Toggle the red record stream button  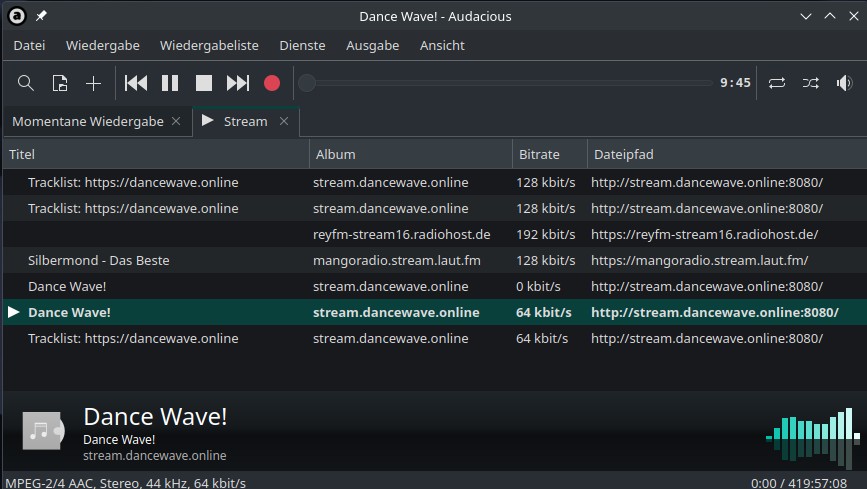click(x=271, y=84)
